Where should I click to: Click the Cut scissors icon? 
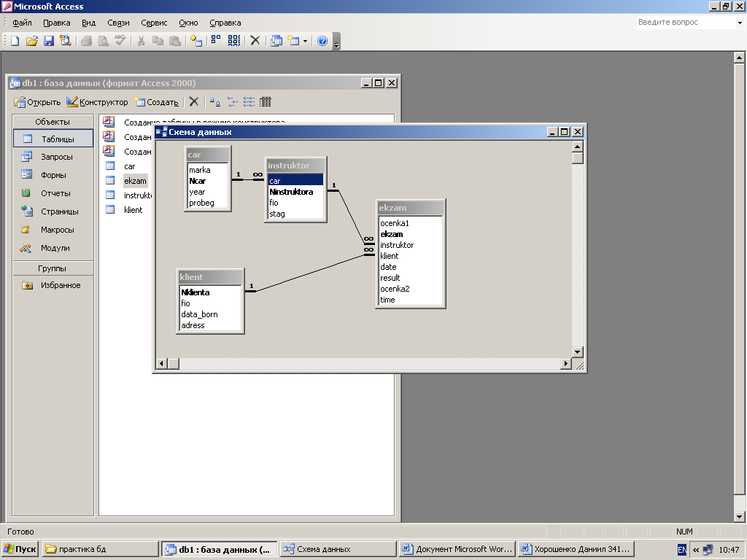tap(141, 41)
